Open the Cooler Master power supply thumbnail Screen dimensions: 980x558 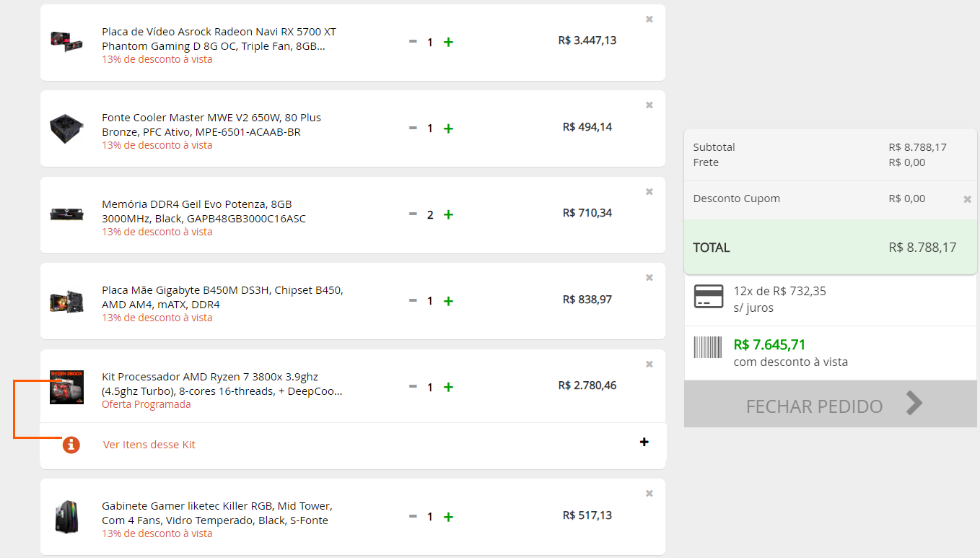(x=66, y=128)
